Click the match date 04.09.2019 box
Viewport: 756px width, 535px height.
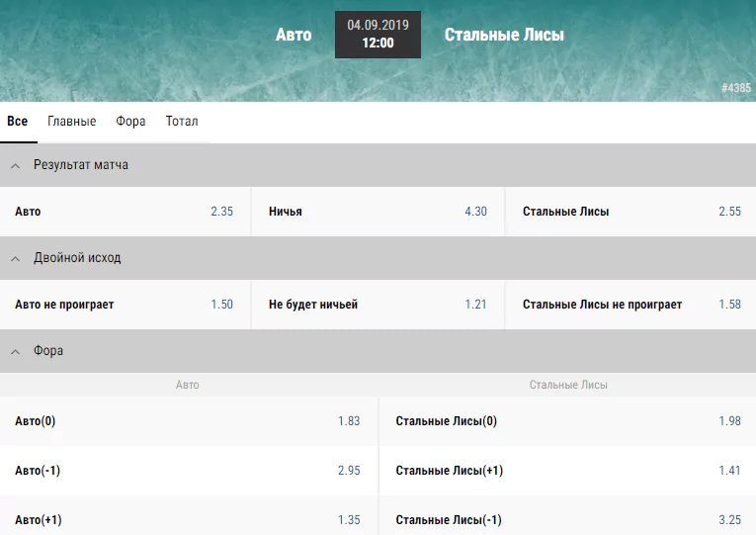click(x=378, y=35)
